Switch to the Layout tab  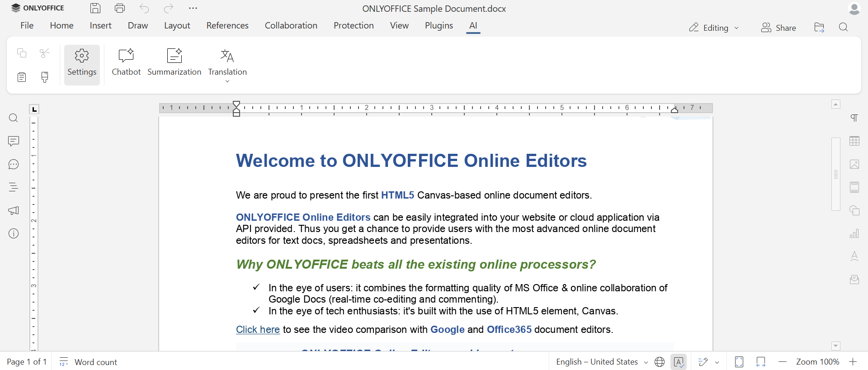click(177, 26)
